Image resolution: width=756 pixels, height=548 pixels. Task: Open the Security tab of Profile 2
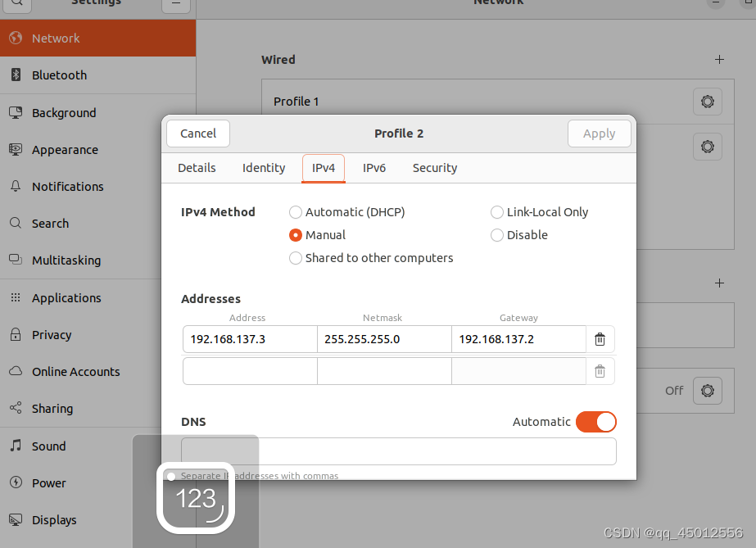[x=434, y=168]
